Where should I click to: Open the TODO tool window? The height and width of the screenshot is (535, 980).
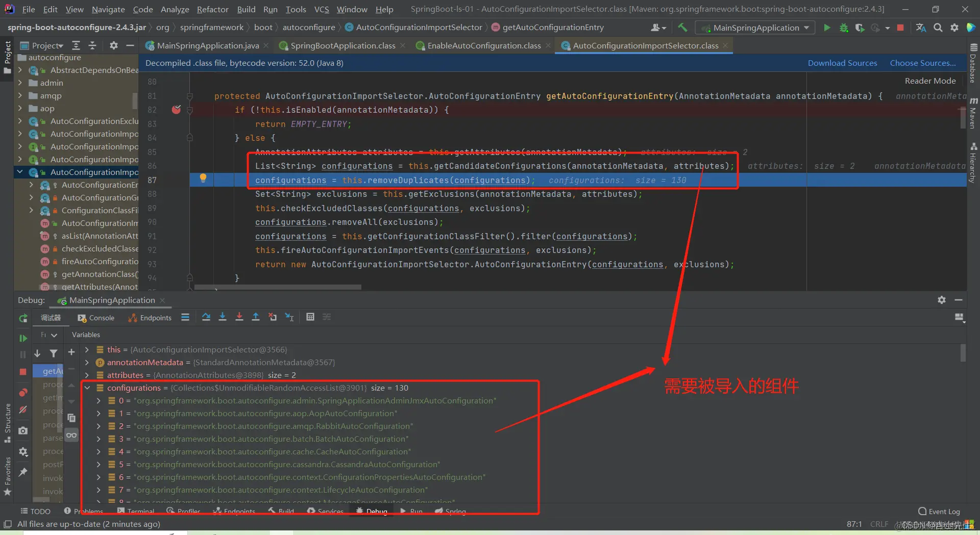pos(35,511)
